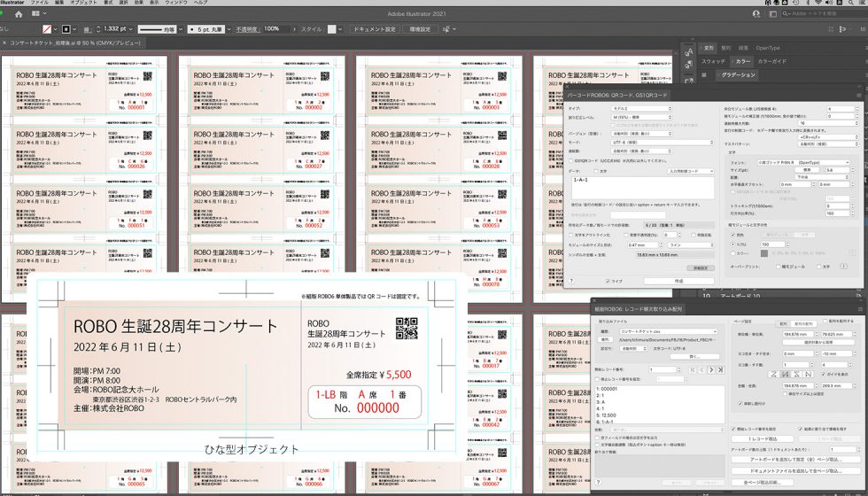Click the 開く open file button
868x496 pixels.
coord(694,356)
